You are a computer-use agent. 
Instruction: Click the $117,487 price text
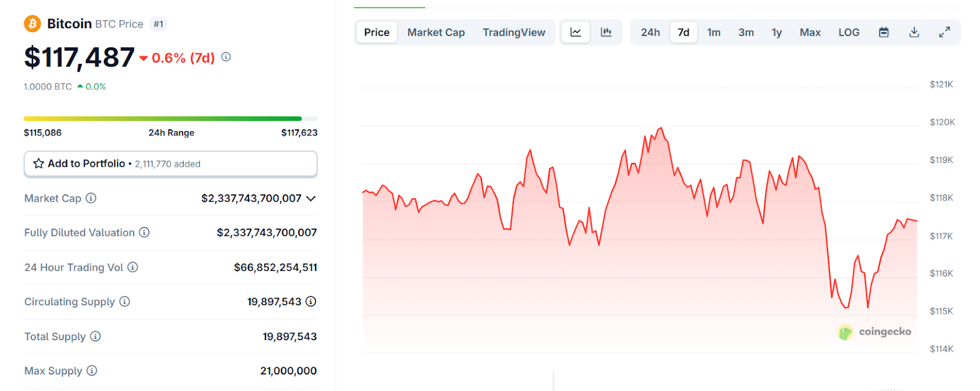(79, 58)
